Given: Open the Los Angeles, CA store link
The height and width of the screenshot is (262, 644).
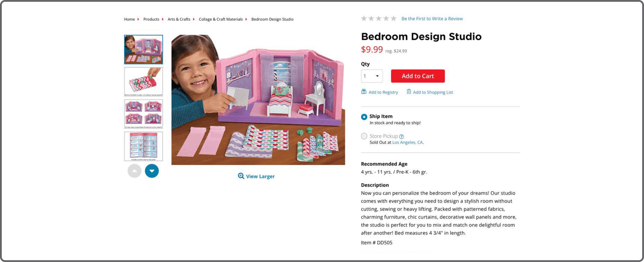Looking at the screenshot, I should click(x=408, y=143).
